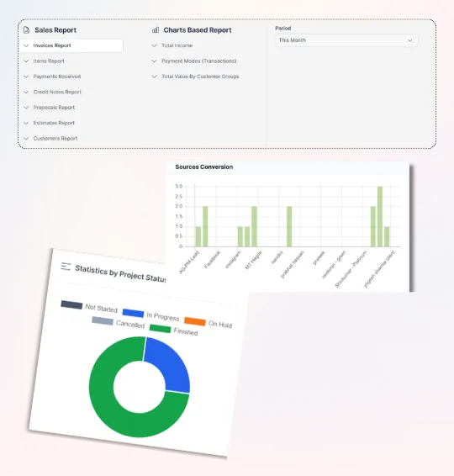Click the tallest 3.0 bar in Sources Conversion
The height and width of the screenshot is (476, 454).
click(x=380, y=216)
